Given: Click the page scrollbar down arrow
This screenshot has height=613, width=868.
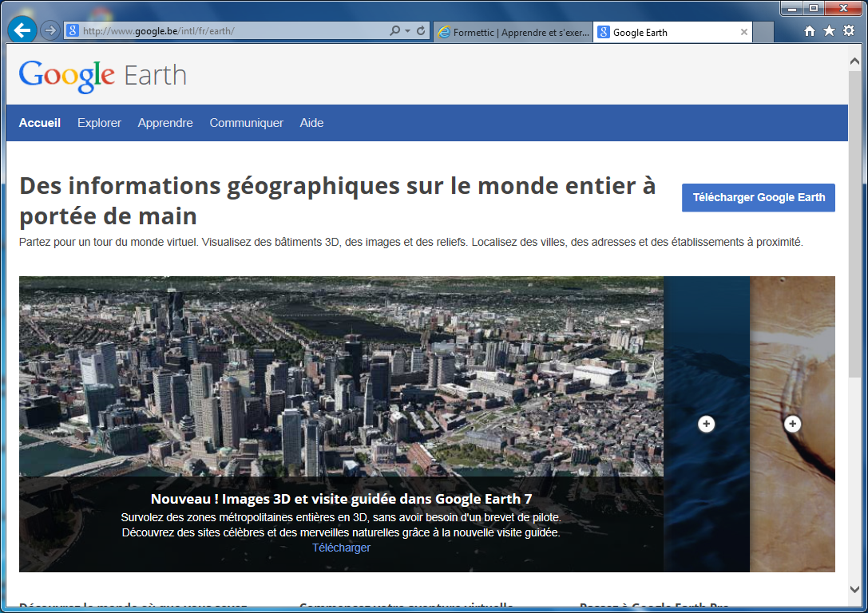Looking at the screenshot, I should pos(854,589).
